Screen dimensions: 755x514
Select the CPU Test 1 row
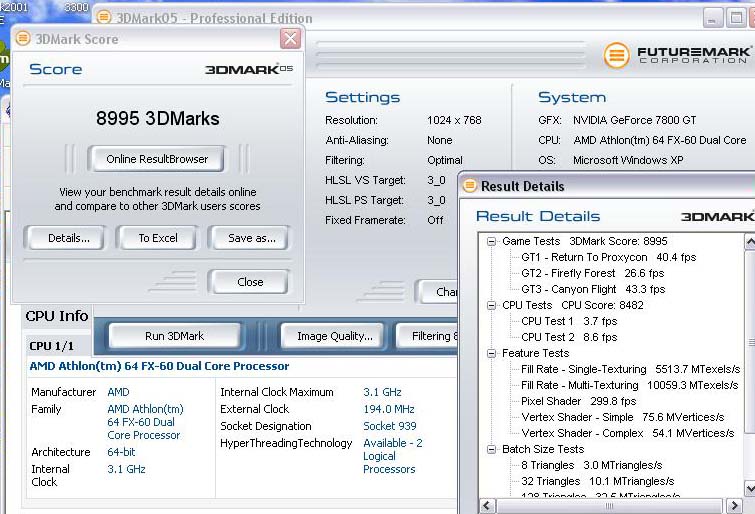click(x=569, y=321)
